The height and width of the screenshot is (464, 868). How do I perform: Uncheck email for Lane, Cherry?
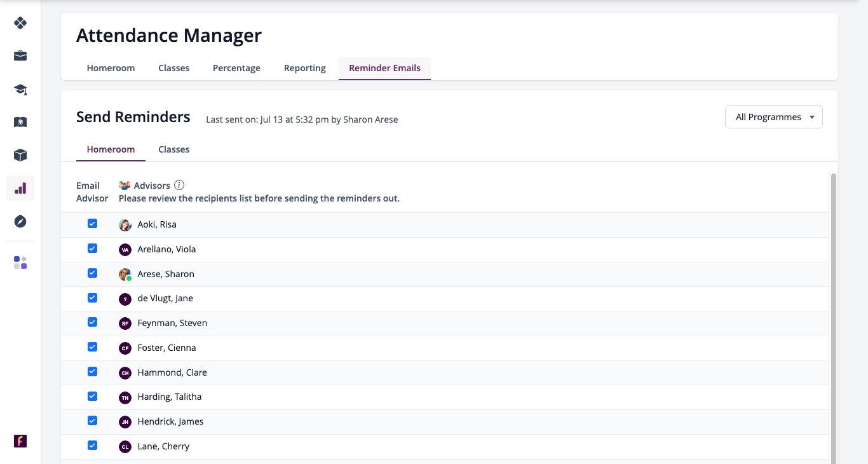tap(92, 446)
